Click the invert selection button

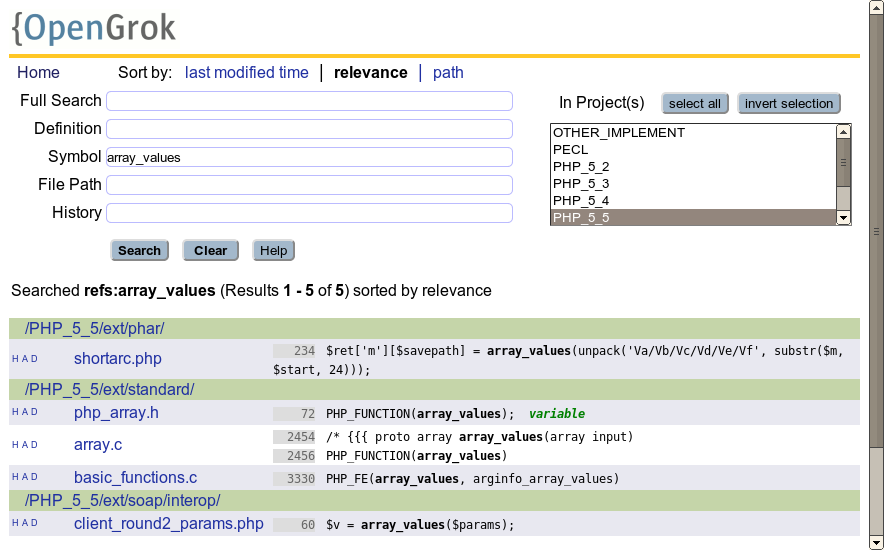(x=789, y=104)
